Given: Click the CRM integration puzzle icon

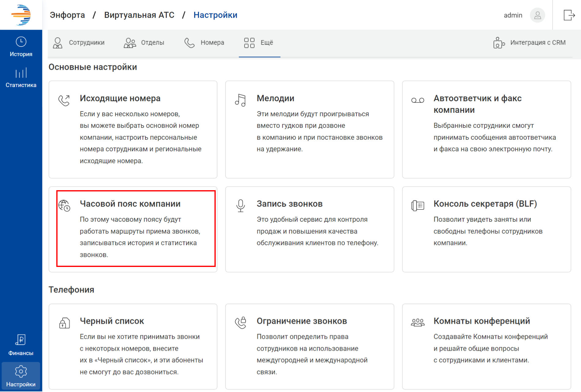Looking at the screenshot, I should (499, 43).
